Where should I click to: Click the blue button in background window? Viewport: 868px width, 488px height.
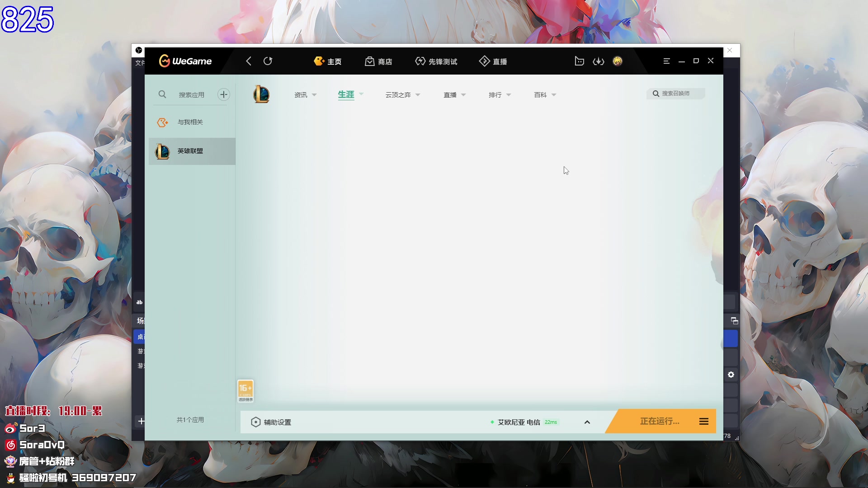coord(731,338)
